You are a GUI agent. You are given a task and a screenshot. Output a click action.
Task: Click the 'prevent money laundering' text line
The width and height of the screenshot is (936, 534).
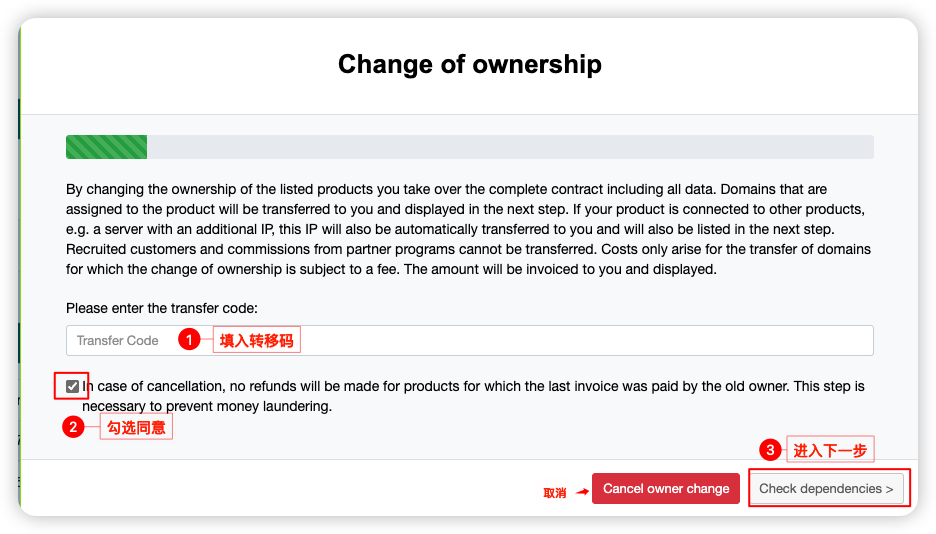coord(206,407)
